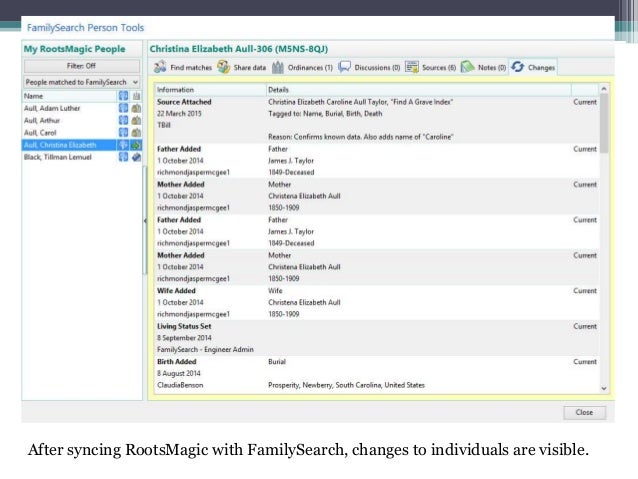The width and height of the screenshot is (638, 479).
Task: Toggle the Filter: Off button
Action: 83,65
